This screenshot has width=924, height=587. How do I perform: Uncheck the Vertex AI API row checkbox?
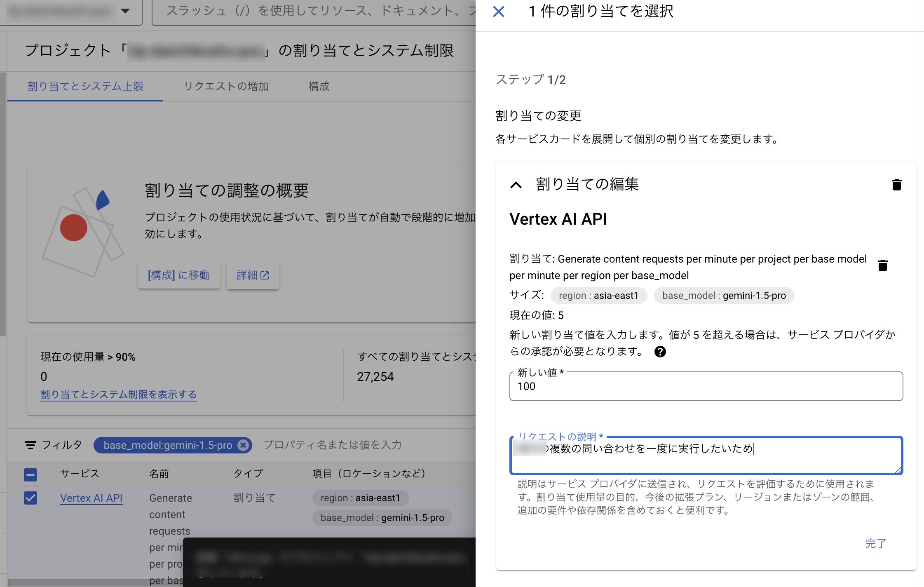[30, 498]
